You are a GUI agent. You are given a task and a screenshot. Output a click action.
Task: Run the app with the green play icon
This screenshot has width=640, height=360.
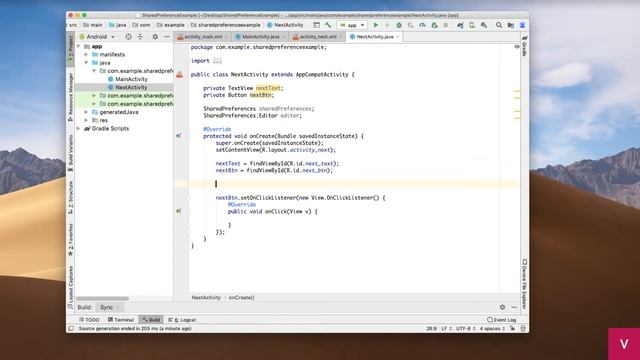point(376,25)
